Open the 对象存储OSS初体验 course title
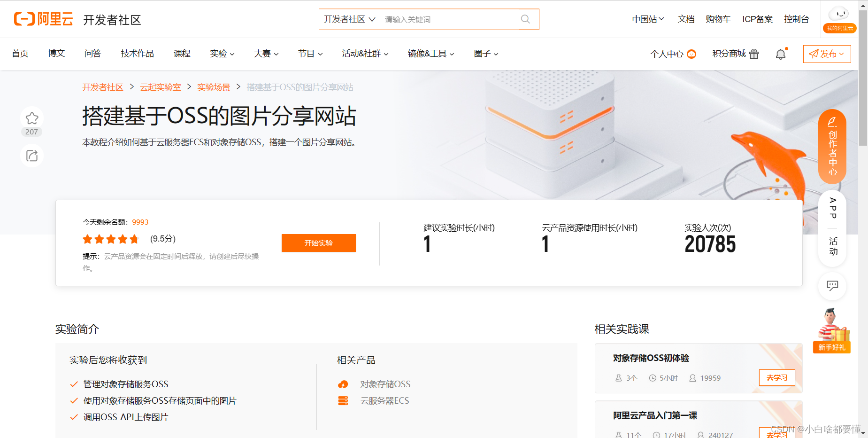The height and width of the screenshot is (438, 868). [x=651, y=358]
